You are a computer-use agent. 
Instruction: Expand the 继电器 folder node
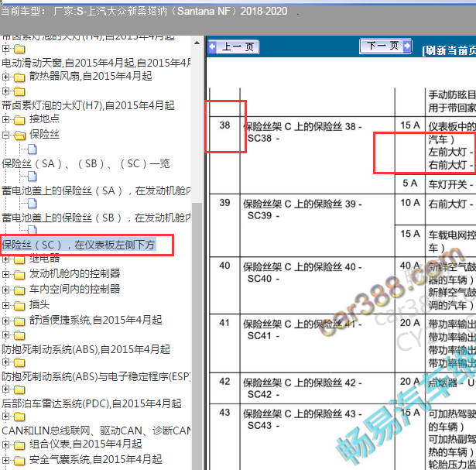click(x=5, y=259)
